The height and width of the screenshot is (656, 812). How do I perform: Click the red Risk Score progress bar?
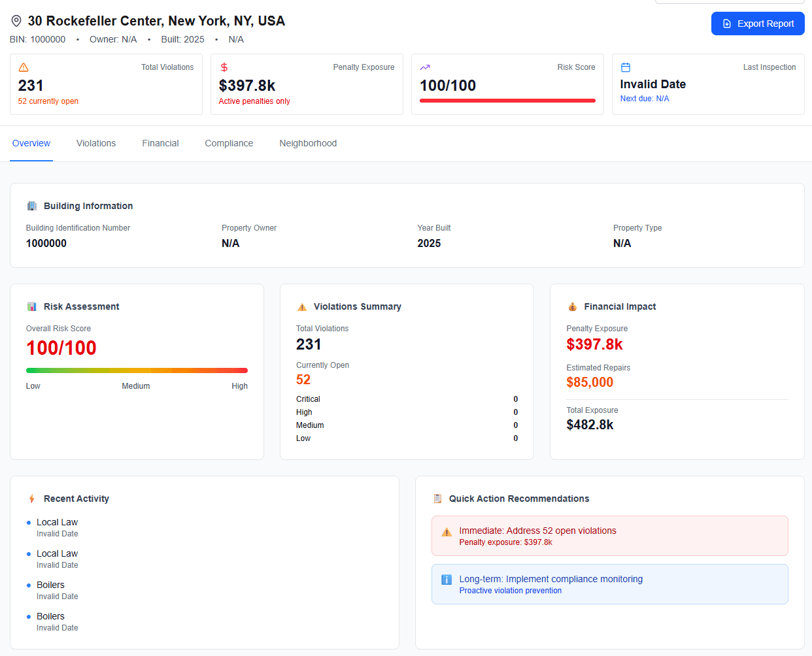click(x=507, y=101)
